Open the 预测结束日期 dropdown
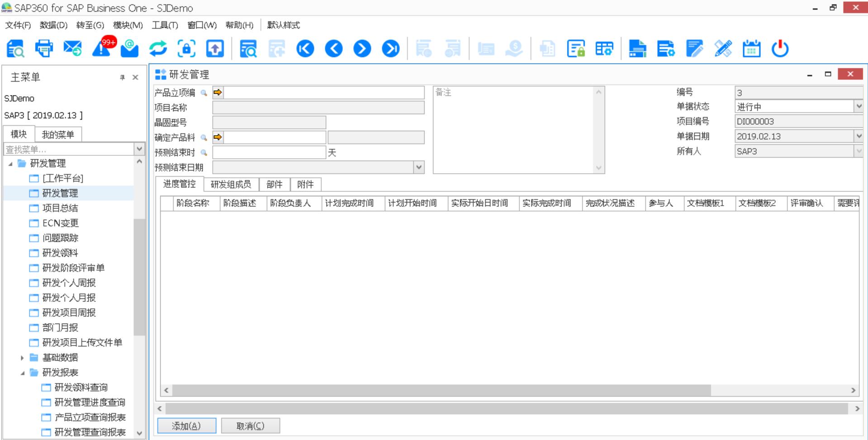Viewport: 868px width, 440px height. click(419, 167)
